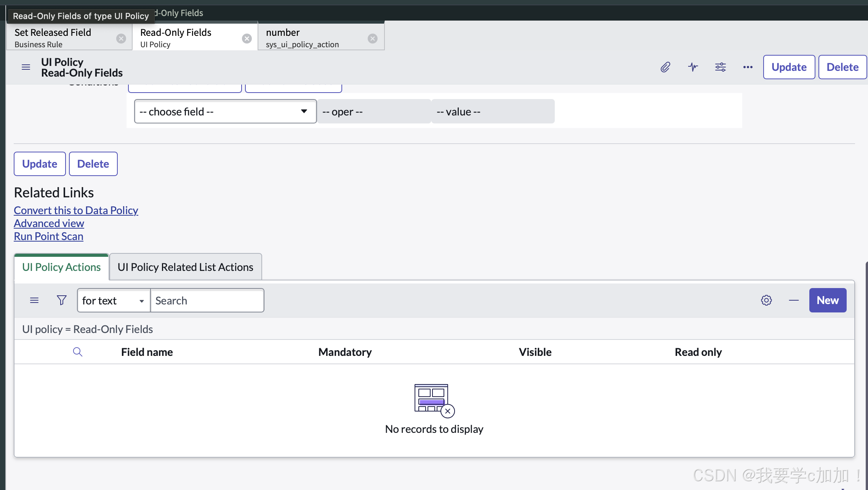Open the list personalize gear icon
Screen dimensions: 868x490
(x=766, y=300)
